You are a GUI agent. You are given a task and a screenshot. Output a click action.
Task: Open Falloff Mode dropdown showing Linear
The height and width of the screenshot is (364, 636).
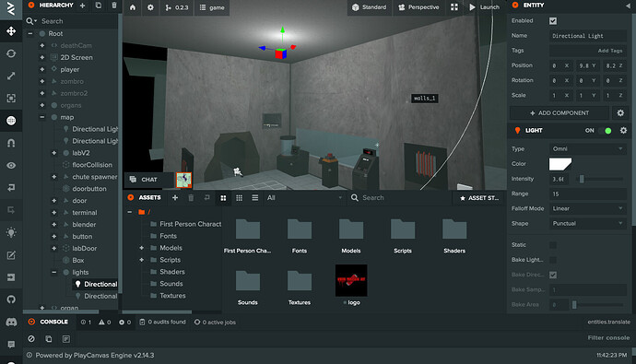[x=587, y=208]
